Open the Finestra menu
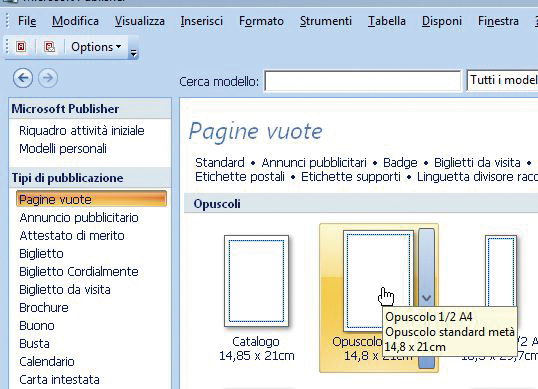Image resolution: width=538 pixels, height=389 pixels. pos(498,21)
